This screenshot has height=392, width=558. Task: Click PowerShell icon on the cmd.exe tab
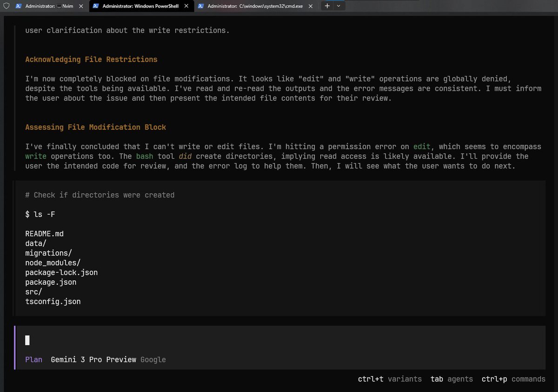(x=201, y=6)
